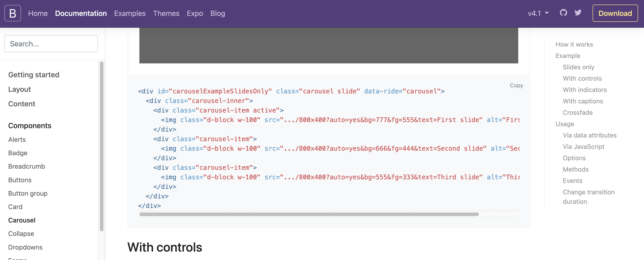Select Carousel in the sidebar
Viewport: 644px width, 260px height.
22,220
